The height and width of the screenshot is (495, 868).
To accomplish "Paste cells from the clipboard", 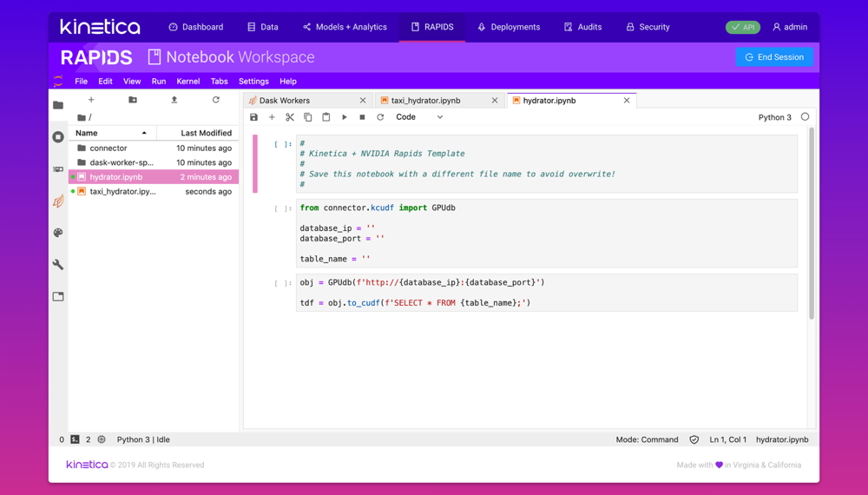I will click(x=326, y=117).
